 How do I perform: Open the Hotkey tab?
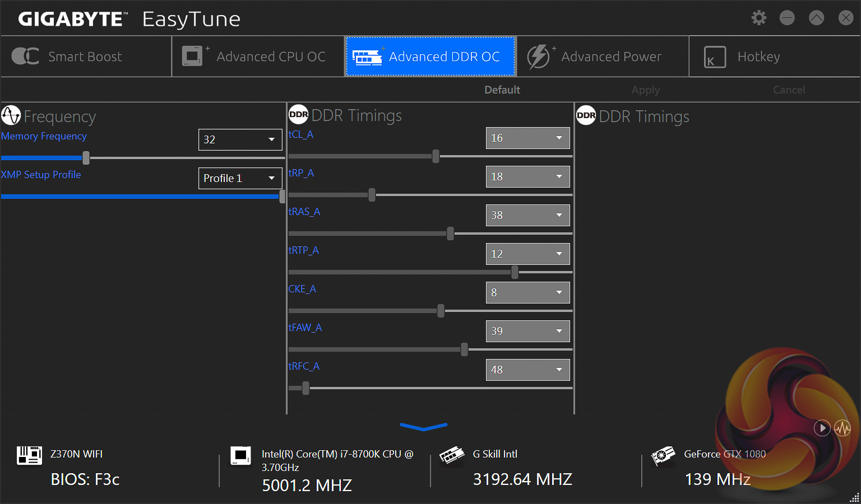pos(775,57)
